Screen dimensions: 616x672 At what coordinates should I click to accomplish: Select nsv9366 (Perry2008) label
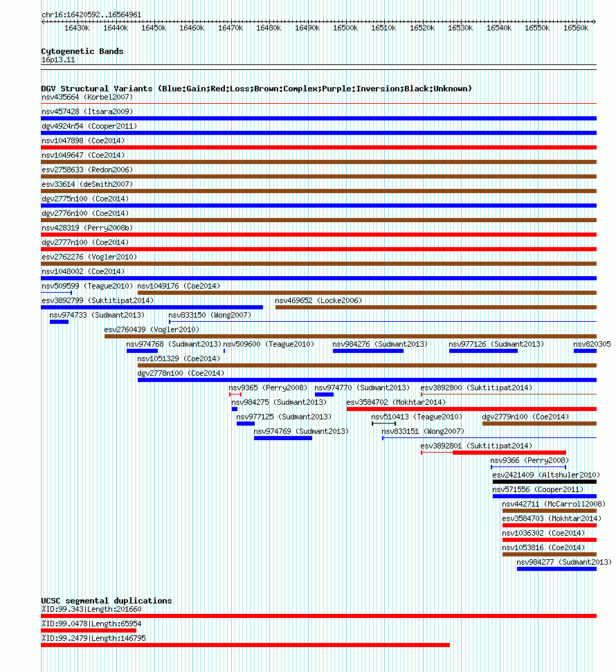(529, 461)
